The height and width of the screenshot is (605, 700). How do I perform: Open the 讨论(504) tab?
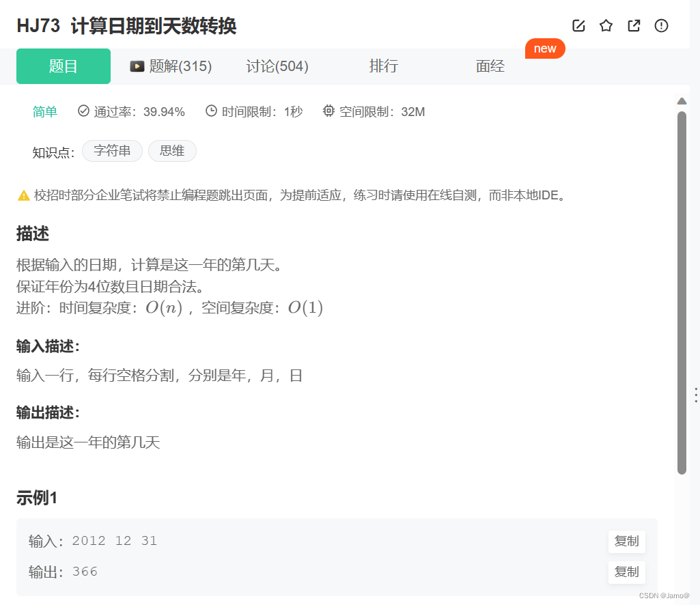tap(277, 66)
